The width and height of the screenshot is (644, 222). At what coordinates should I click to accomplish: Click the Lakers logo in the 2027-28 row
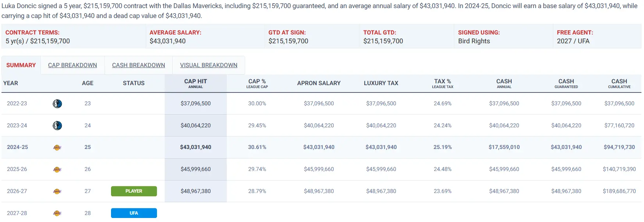point(57,213)
